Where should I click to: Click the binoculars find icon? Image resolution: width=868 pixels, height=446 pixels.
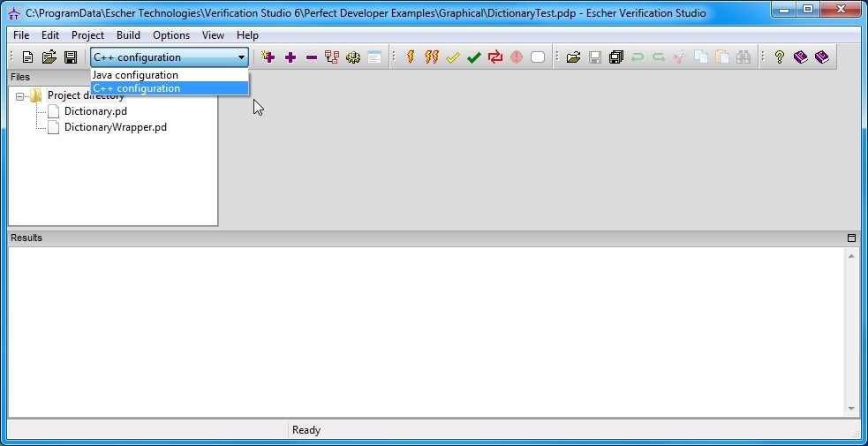pos(743,57)
